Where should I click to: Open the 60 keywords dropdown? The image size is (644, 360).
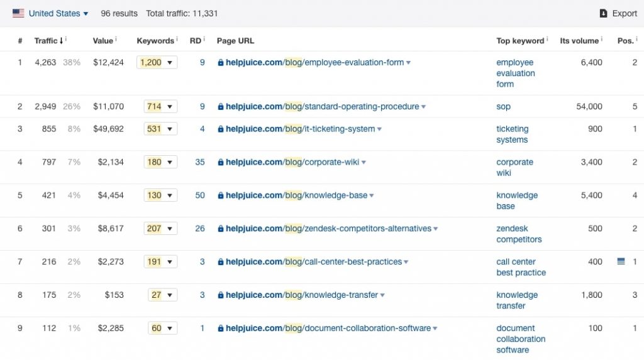click(x=163, y=329)
